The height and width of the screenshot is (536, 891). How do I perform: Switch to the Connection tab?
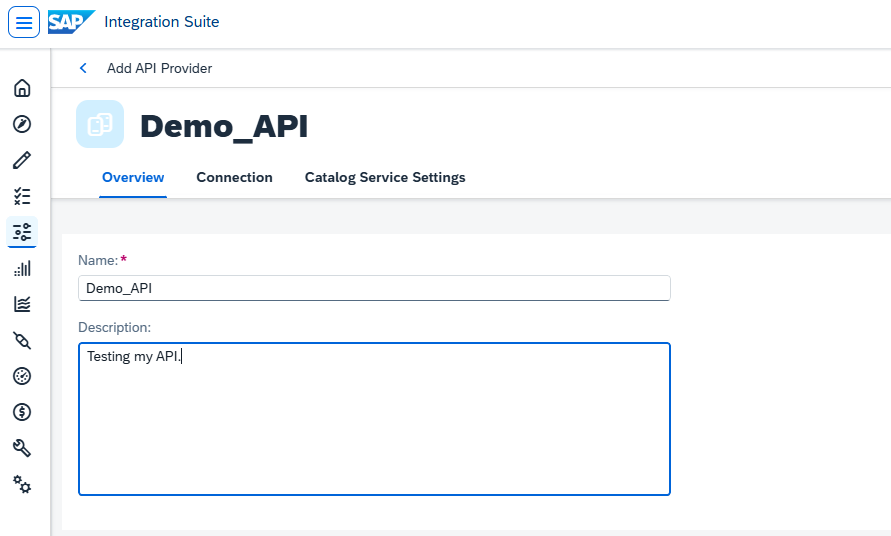click(234, 177)
